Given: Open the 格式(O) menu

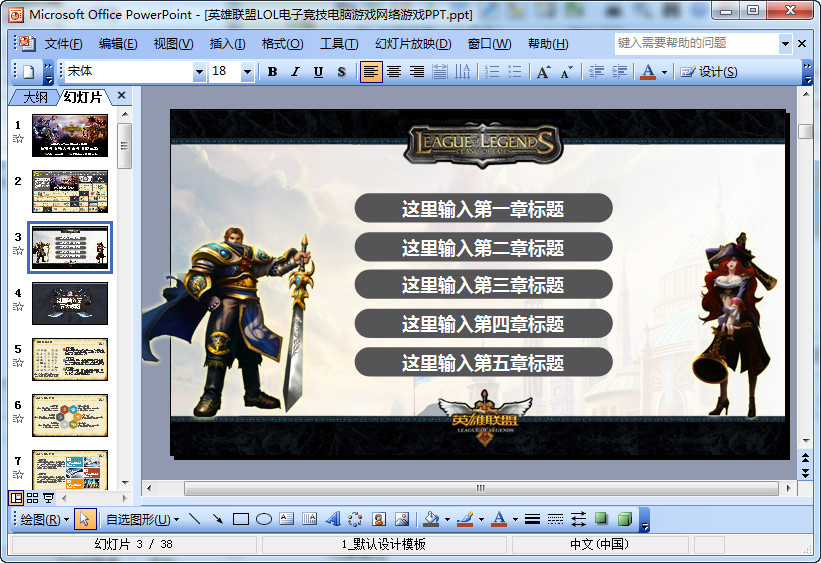Looking at the screenshot, I should pyautogui.click(x=282, y=44).
